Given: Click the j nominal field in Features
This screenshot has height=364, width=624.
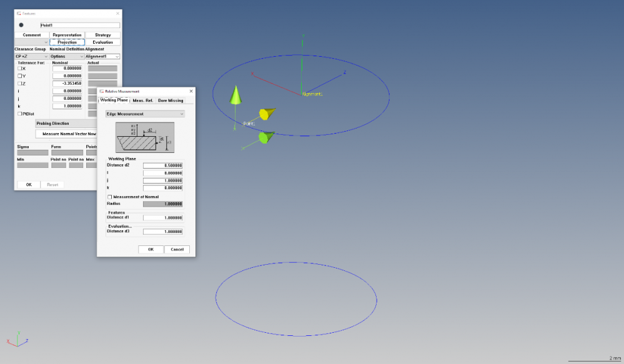Looking at the screenshot, I should coord(67,99).
